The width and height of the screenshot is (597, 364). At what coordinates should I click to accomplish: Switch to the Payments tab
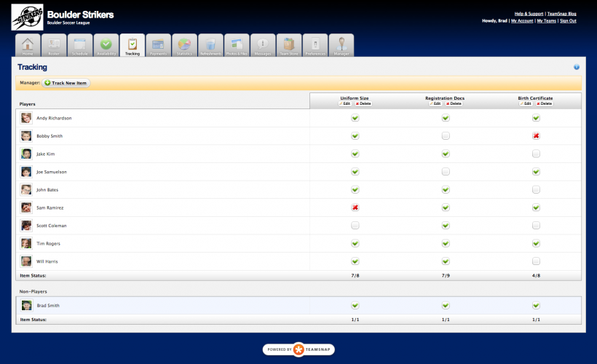pos(158,45)
